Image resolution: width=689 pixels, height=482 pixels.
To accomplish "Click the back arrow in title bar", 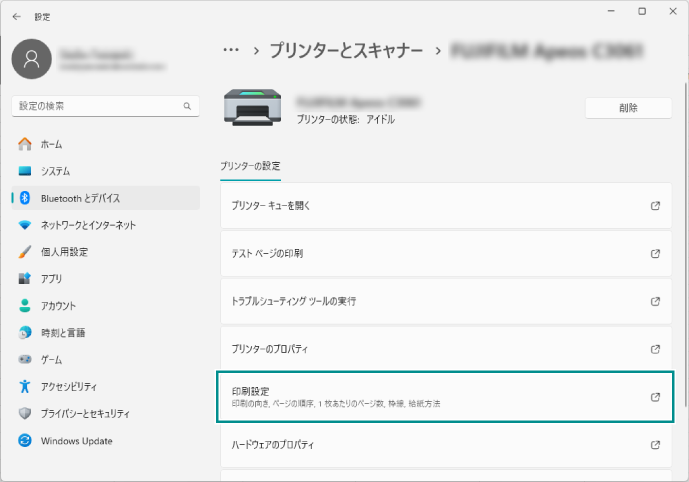I will [x=16, y=17].
